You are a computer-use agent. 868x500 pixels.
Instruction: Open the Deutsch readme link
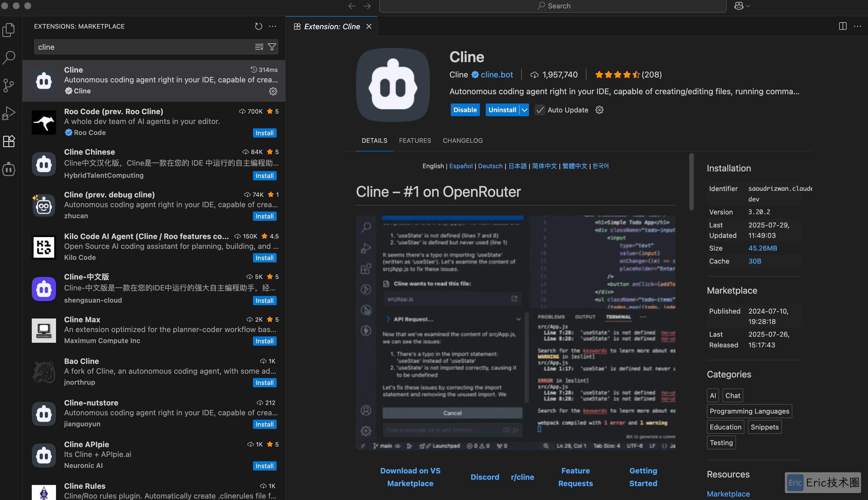coord(490,166)
